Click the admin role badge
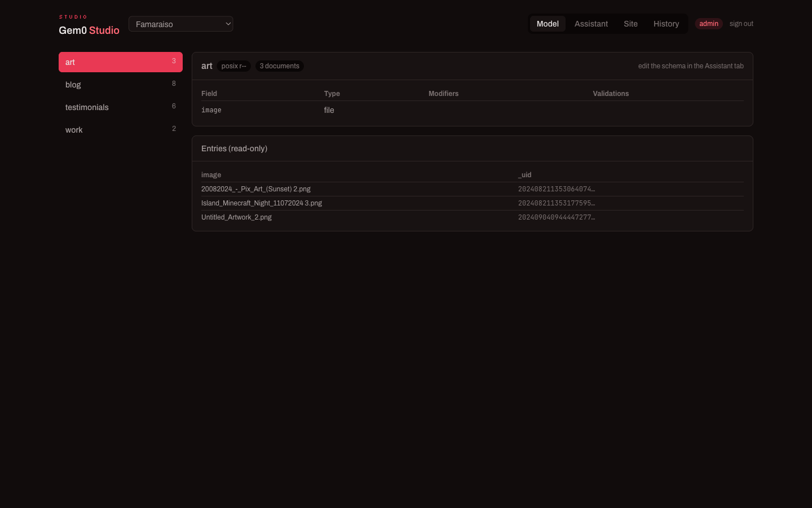The width and height of the screenshot is (812, 508). (x=709, y=24)
